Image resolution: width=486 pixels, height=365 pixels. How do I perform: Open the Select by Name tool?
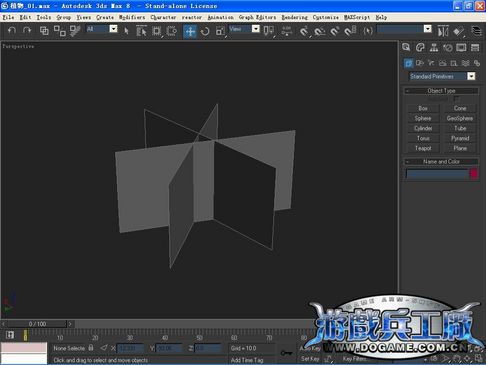[141, 31]
